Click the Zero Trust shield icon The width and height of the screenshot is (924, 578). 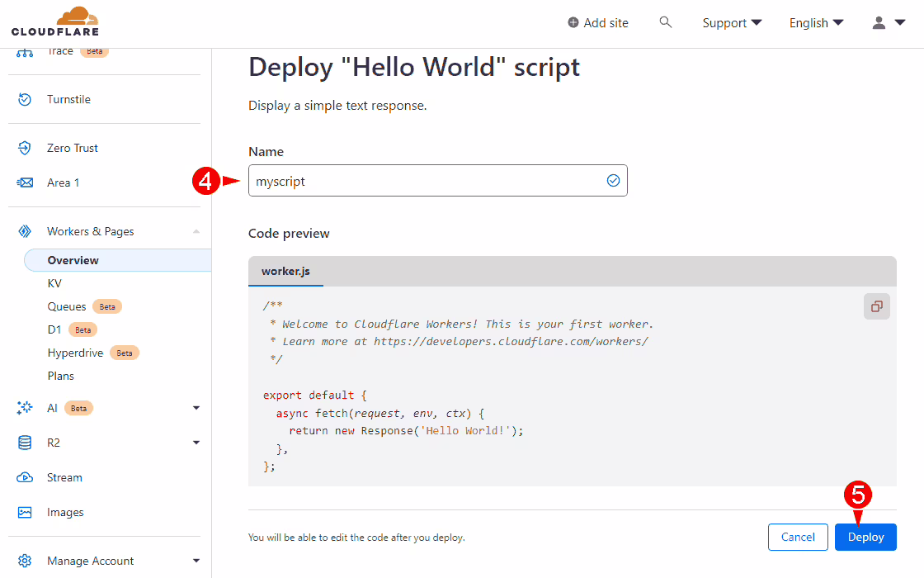point(25,148)
